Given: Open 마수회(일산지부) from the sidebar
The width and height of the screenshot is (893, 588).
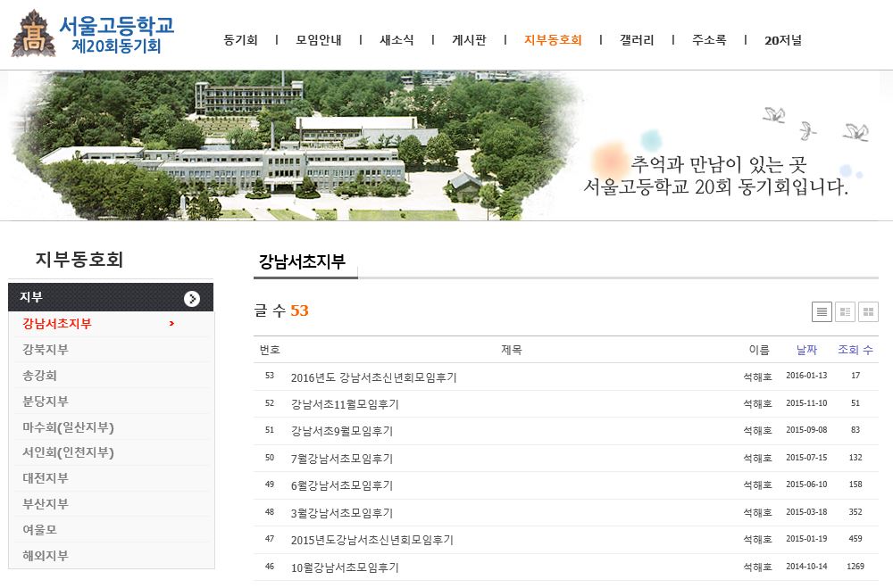Looking at the screenshot, I should (x=68, y=427).
